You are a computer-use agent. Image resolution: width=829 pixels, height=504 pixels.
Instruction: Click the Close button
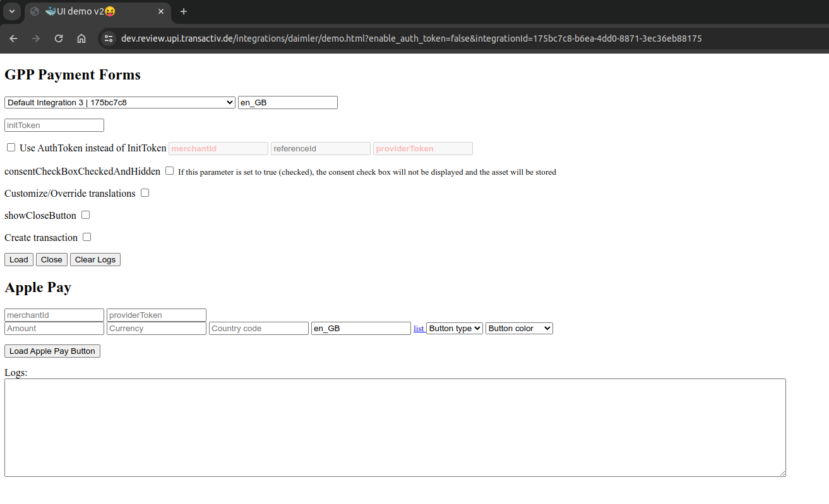(52, 260)
